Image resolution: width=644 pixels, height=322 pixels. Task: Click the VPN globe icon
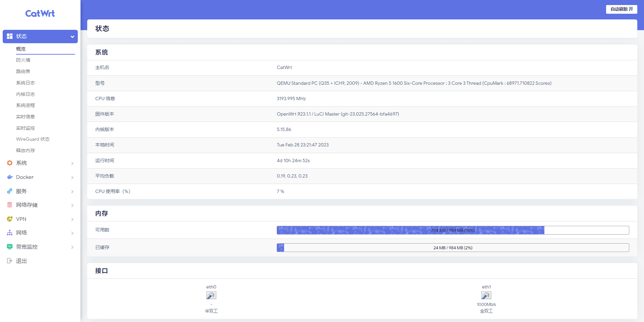click(10, 219)
